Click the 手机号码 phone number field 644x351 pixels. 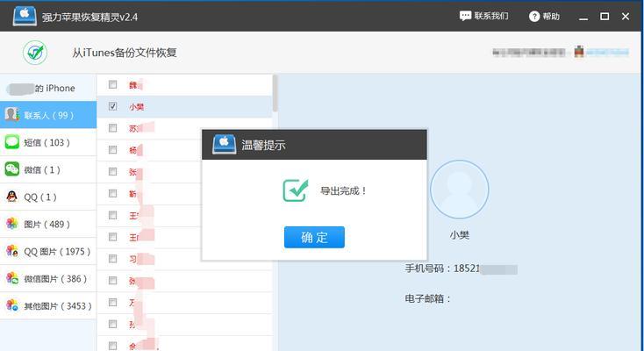461,269
